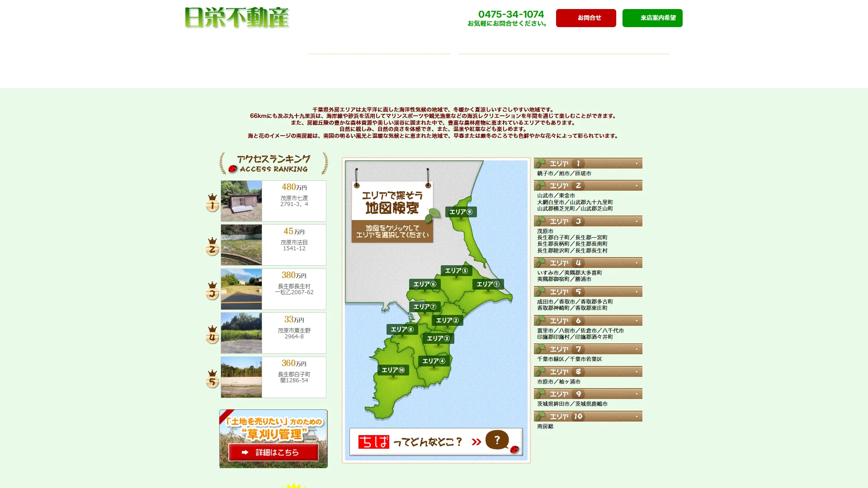Click the phone number 0475-34-1074
Screen dimensions: 868x488
coord(511,14)
